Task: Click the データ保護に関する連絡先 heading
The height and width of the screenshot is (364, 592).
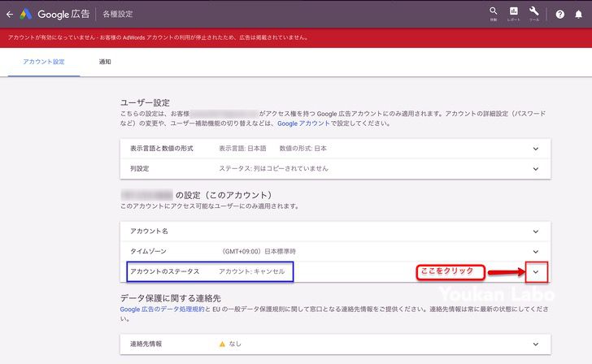Action: pos(170,298)
